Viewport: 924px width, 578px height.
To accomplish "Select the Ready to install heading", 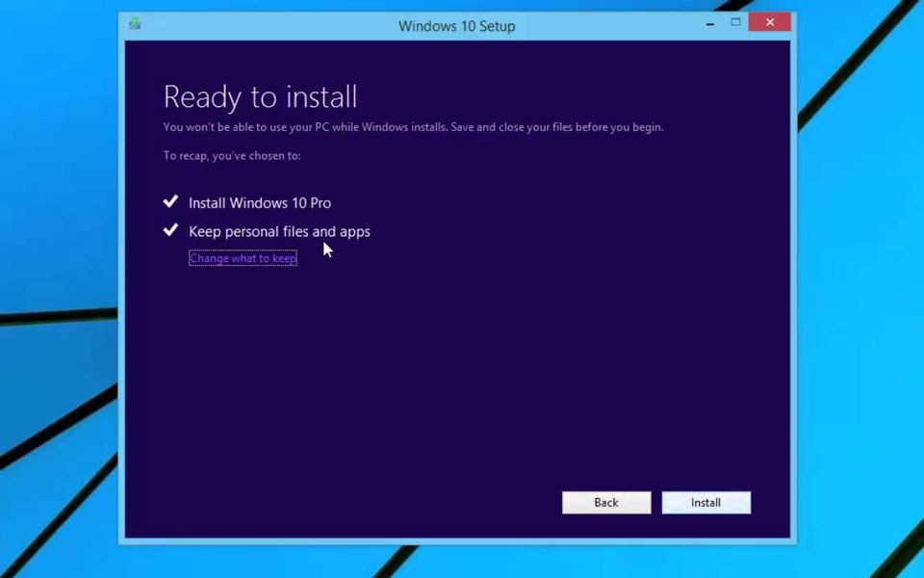I will (x=260, y=96).
